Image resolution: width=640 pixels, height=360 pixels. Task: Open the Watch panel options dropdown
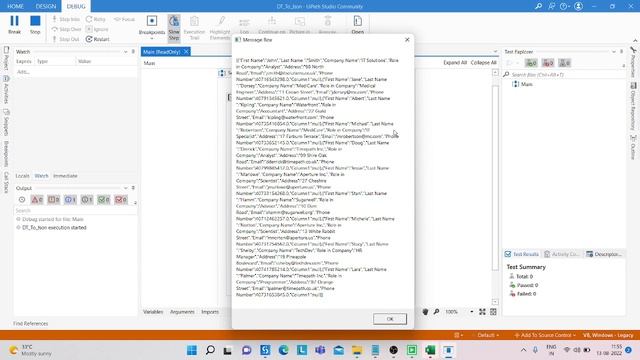tap(126, 52)
